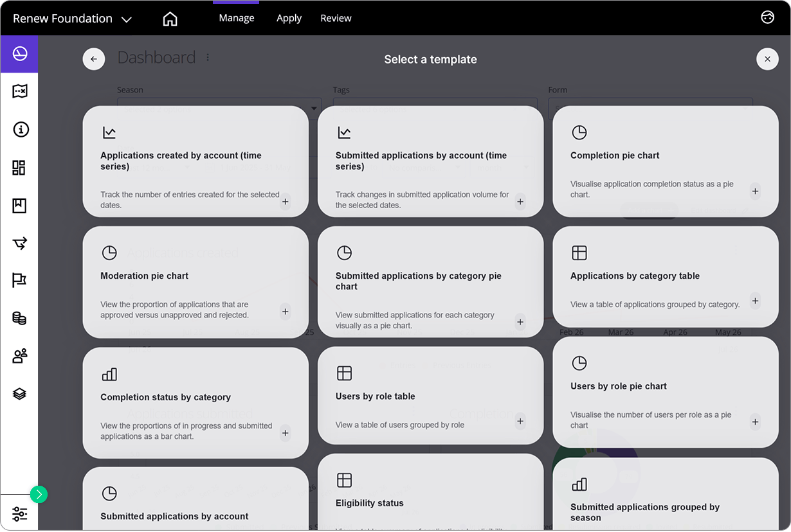Click bar icon on Submitted applications grouped by season

point(579,484)
